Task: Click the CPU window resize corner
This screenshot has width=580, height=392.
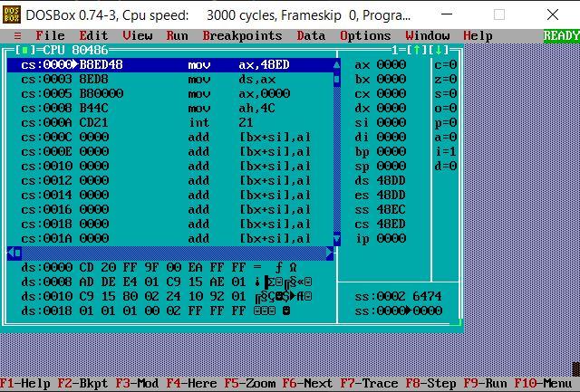Action: point(457,321)
